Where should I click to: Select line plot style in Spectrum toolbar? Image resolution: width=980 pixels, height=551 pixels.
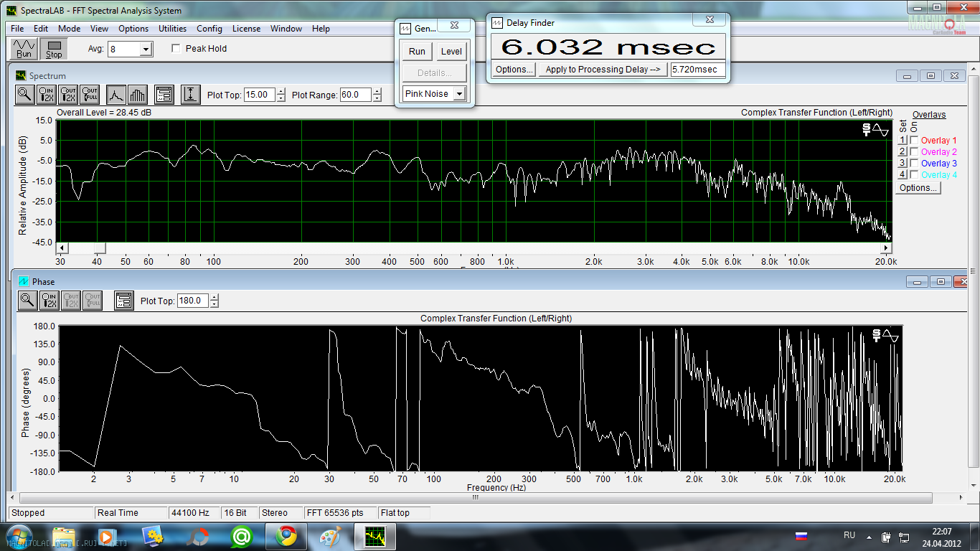pyautogui.click(x=116, y=94)
